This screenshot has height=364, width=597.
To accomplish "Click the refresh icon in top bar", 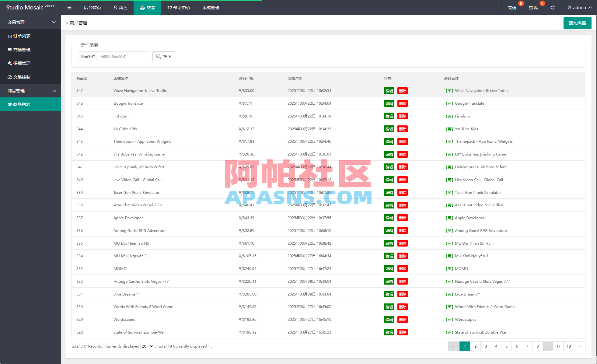I will 553,7.
